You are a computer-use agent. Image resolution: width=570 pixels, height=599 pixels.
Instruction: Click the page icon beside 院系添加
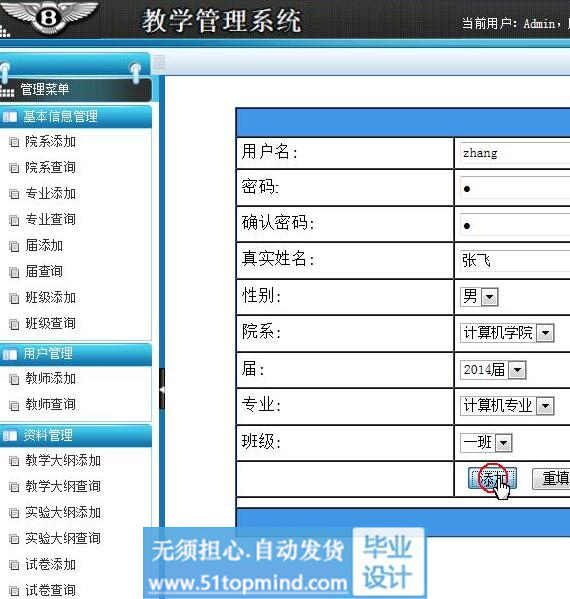click(14, 142)
